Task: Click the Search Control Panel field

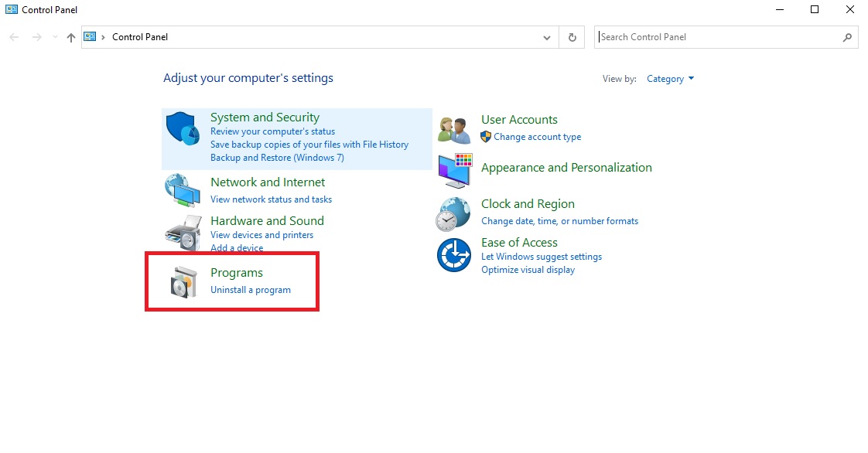Action: point(719,37)
